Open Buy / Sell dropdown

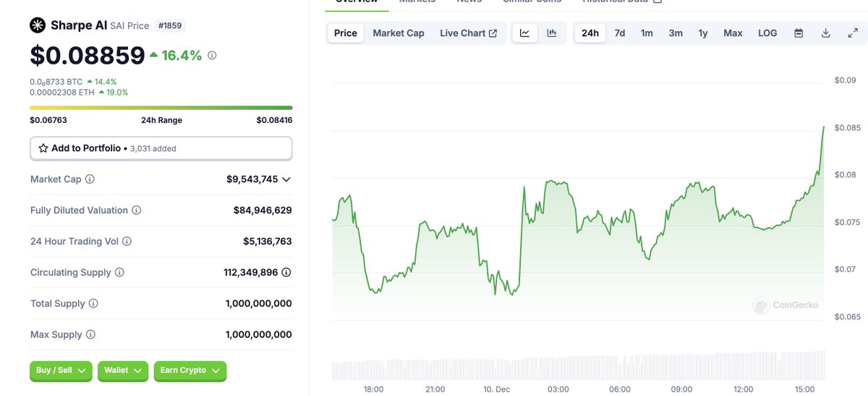coord(61,371)
